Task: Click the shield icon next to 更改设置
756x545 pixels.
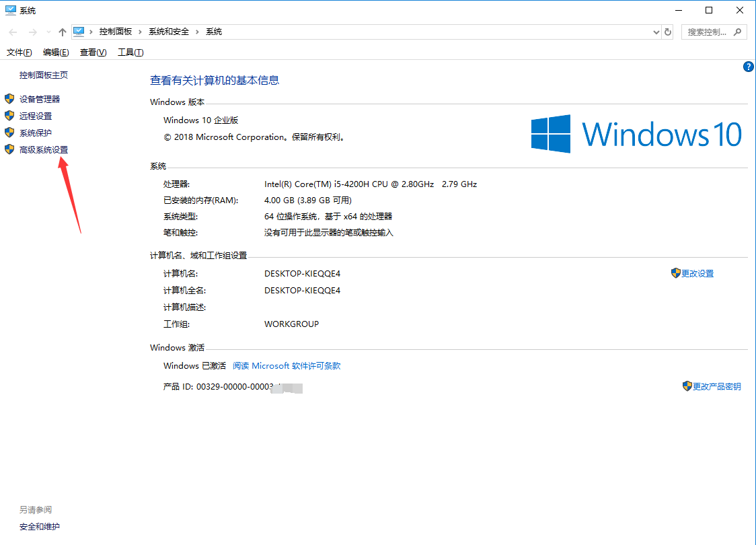Action: click(x=677, y=273)
